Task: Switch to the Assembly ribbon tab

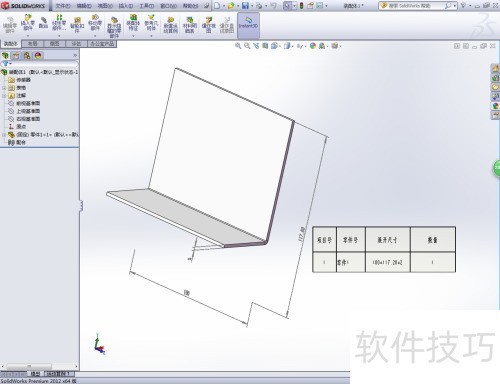Action: pyautogui.click(x=11, y=44)
